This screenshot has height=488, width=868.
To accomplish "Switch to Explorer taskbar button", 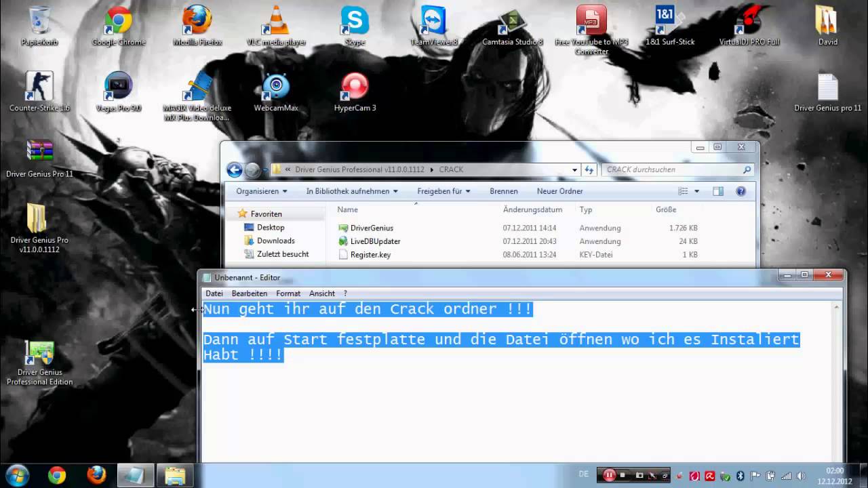I will pos(175,476).
